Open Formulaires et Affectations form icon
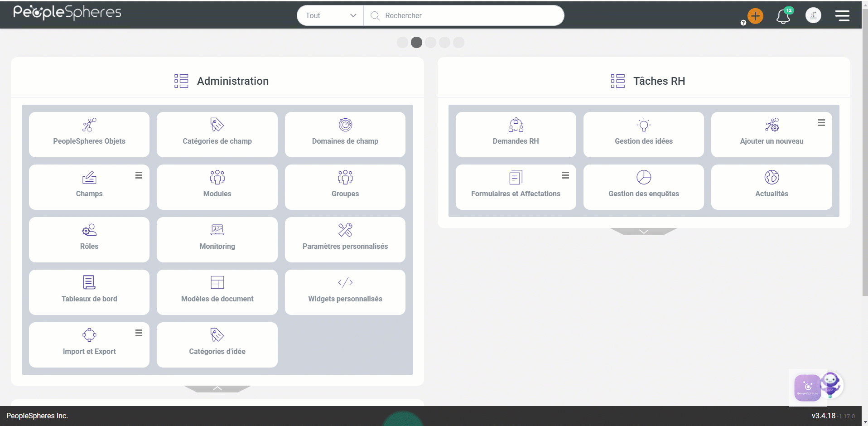Screen dimensions: 868x426 (516, 177)
